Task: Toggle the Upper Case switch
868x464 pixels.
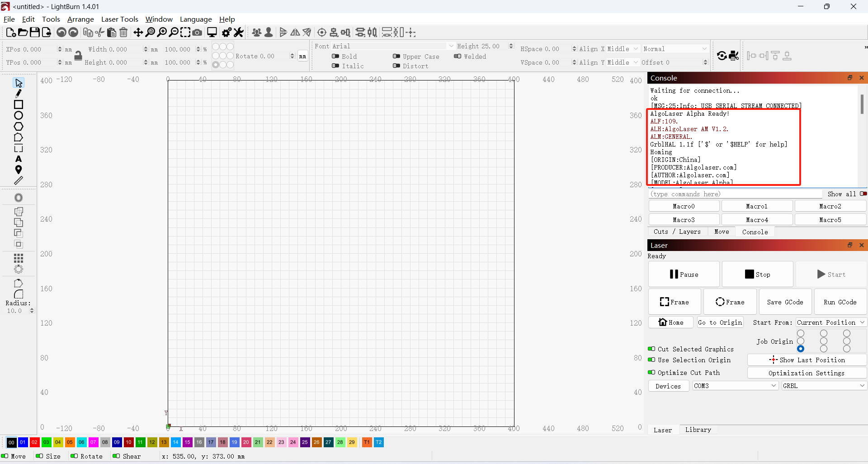Action: click(396, 56)
